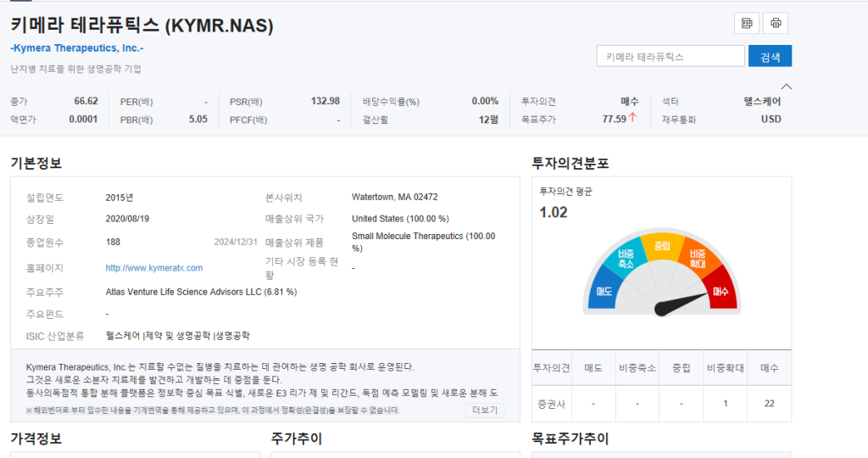Click the red 매수 gauge segment

[721, 291]
